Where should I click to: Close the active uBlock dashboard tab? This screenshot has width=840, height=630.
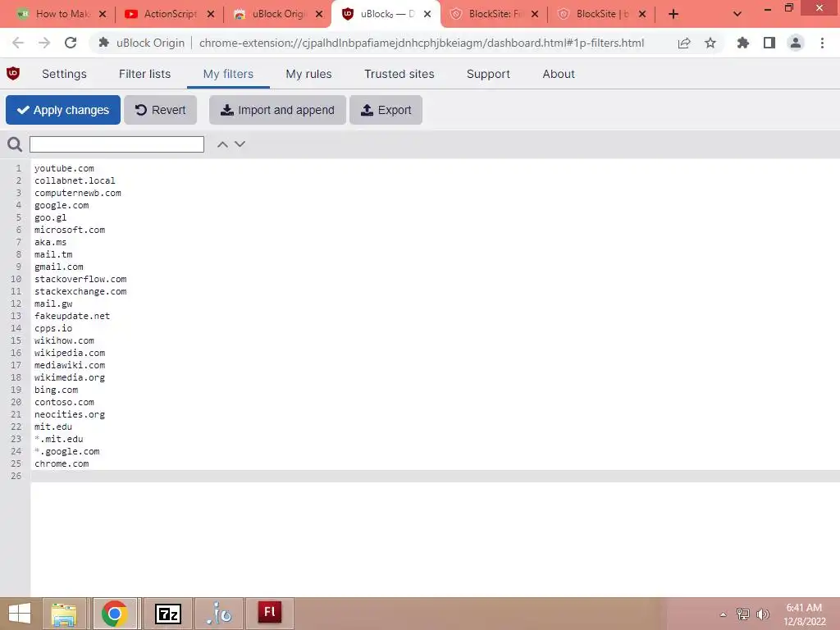[x=427, y=14]
